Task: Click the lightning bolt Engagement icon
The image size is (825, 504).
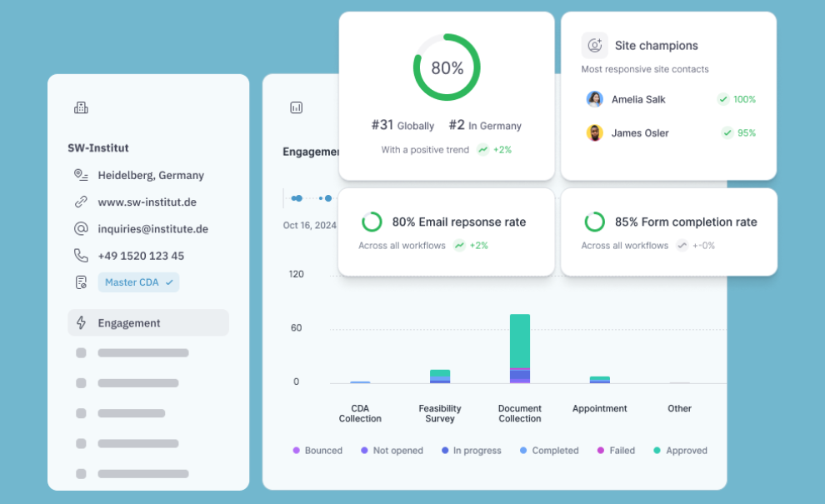Action: [81, 323]
